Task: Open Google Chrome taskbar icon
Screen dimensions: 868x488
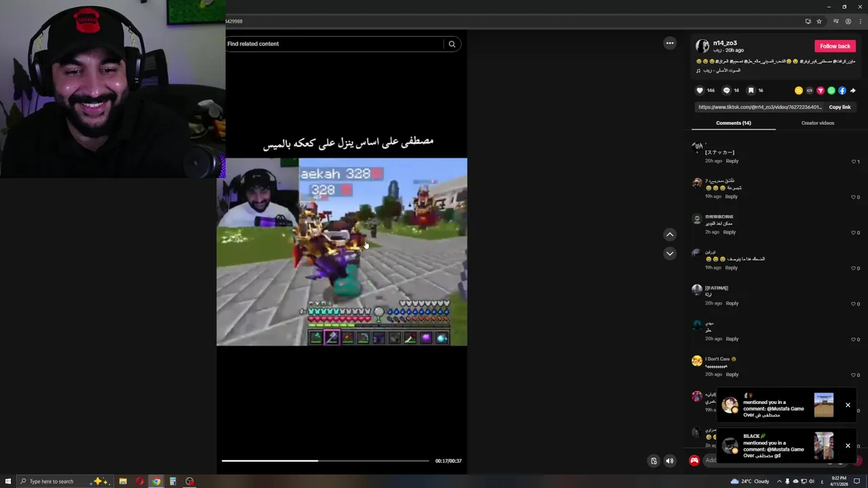Action: coord(156,481)
